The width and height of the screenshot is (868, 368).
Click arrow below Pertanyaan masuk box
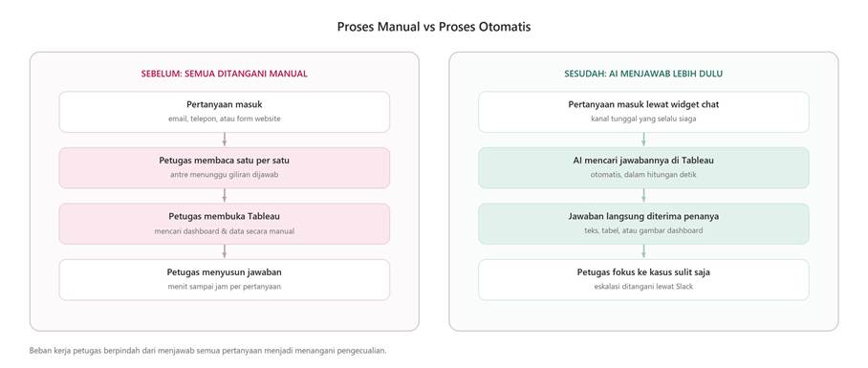(x=225, y=140)
